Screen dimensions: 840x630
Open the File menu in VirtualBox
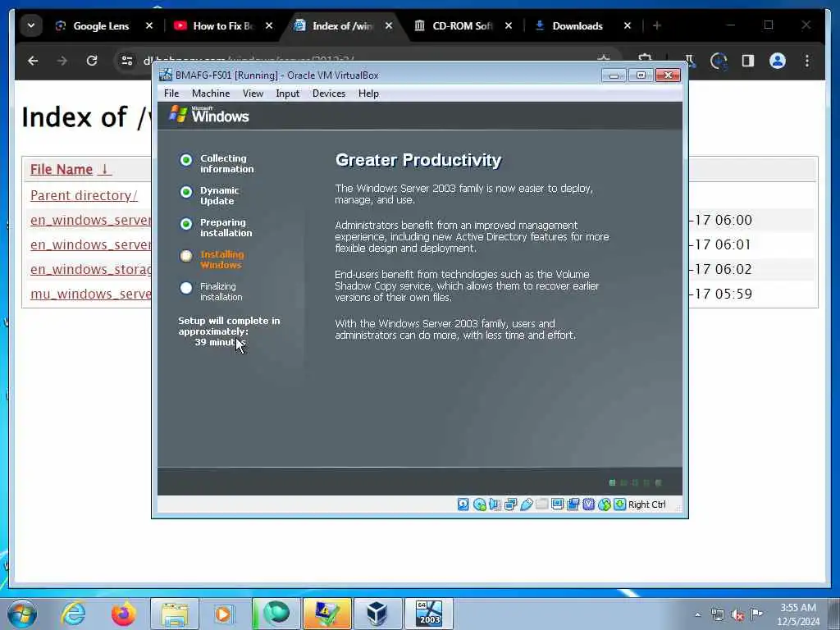pos(171,94)
